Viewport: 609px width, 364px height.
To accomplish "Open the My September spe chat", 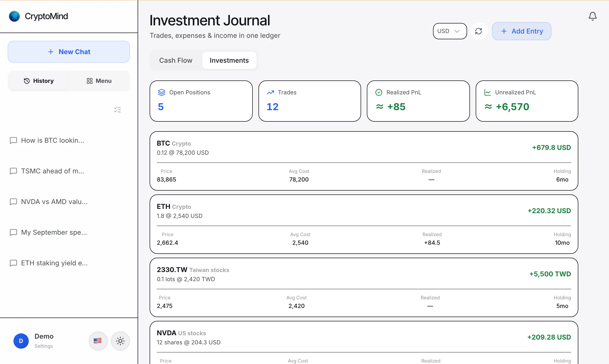I will pos(54,232).
